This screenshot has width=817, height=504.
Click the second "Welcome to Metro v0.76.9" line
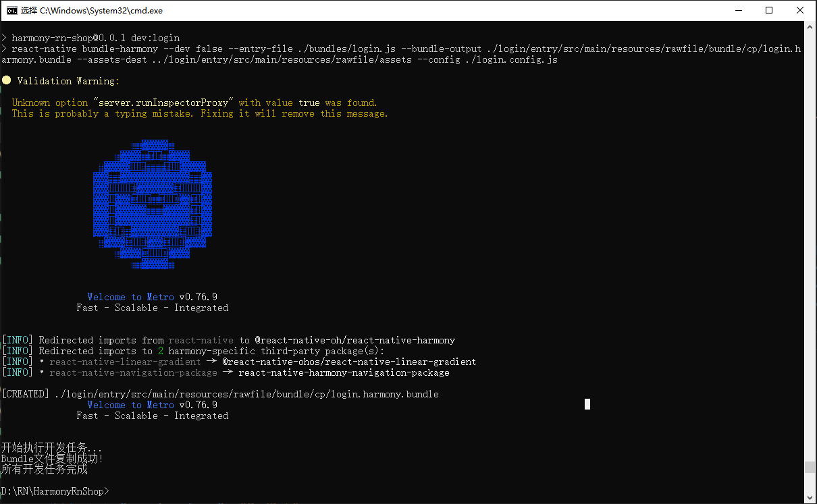point(152,405)
